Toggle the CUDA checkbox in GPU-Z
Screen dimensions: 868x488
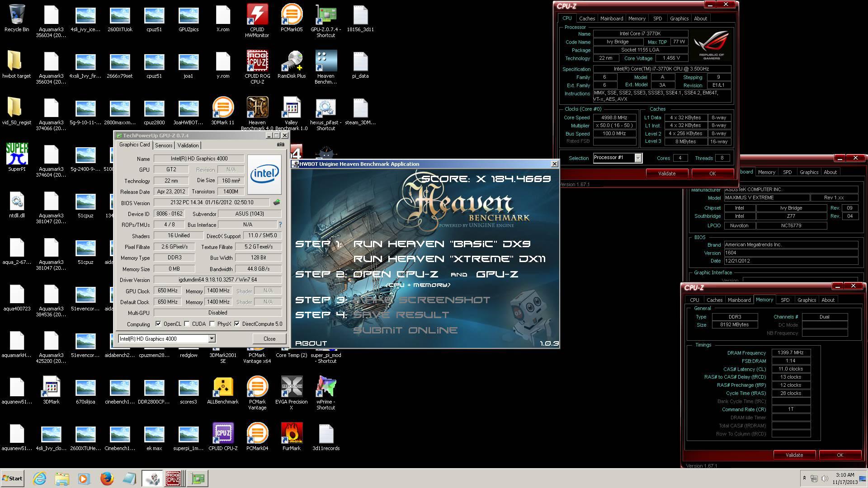click(187, 324)
